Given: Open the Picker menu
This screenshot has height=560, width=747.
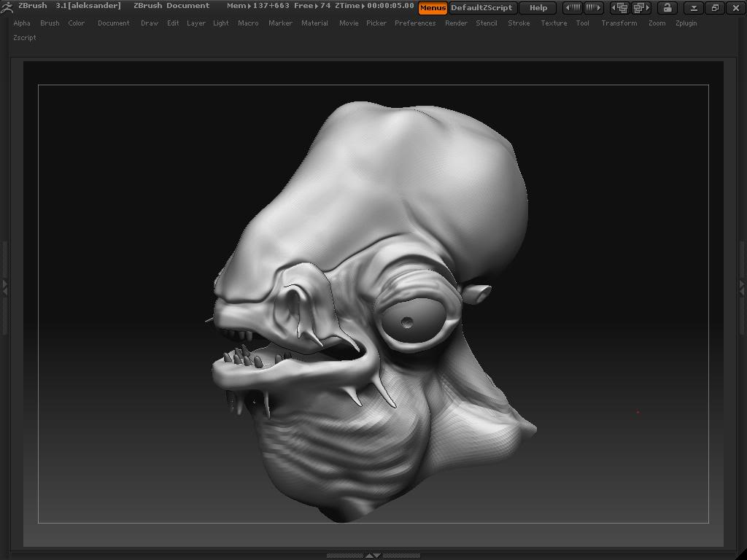Looking at the screenshot, I should point(376,23).
